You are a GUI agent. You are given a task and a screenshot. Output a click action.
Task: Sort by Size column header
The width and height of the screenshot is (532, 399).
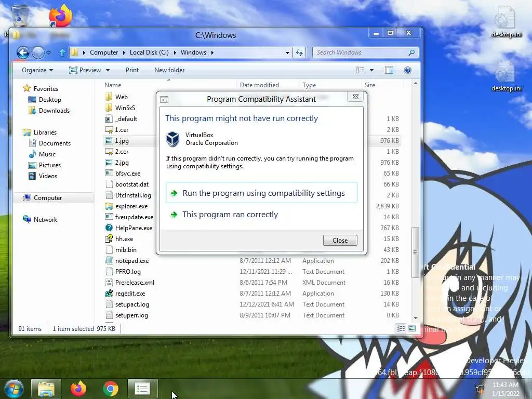pyautogui.click(x=370, y=85)
